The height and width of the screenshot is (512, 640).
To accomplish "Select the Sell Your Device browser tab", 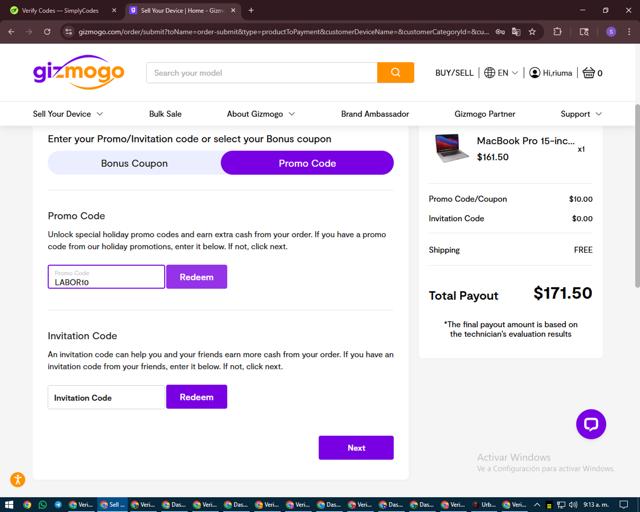I will (x=182, y=11).
